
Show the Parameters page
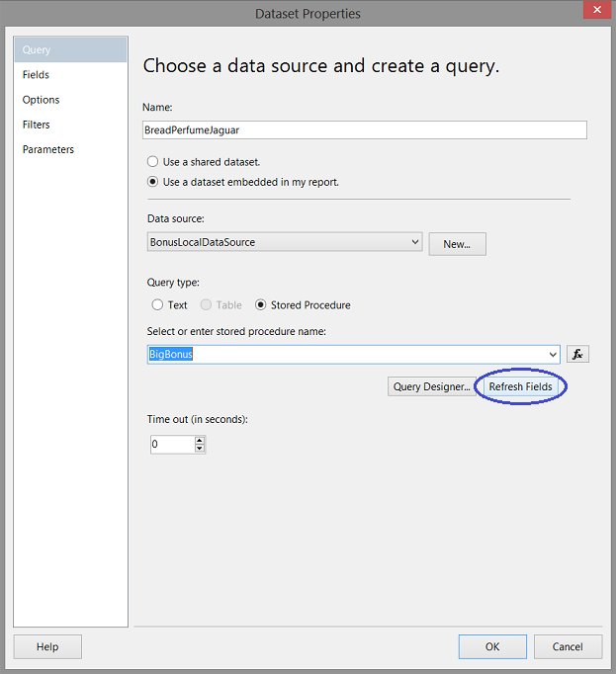(48, 149)
